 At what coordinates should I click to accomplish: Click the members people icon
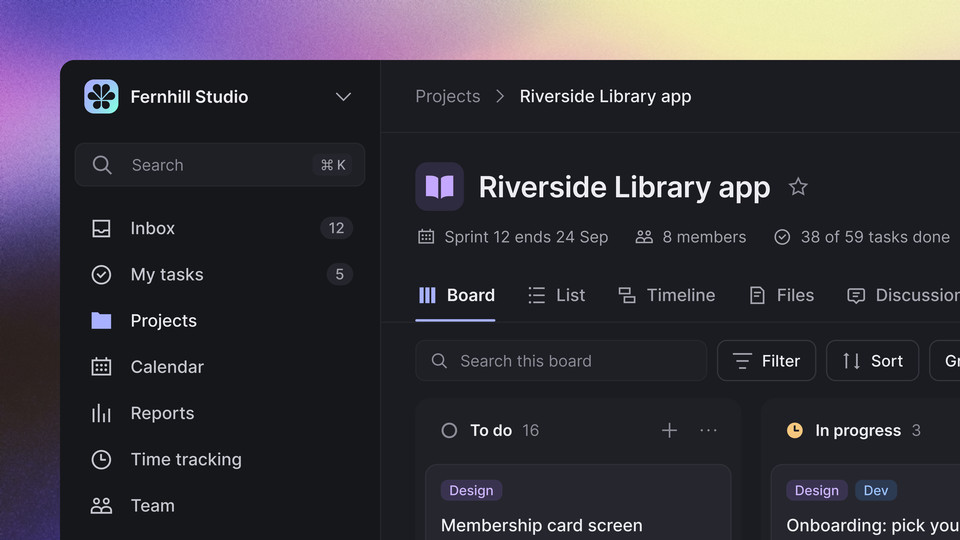pos(644,237)
